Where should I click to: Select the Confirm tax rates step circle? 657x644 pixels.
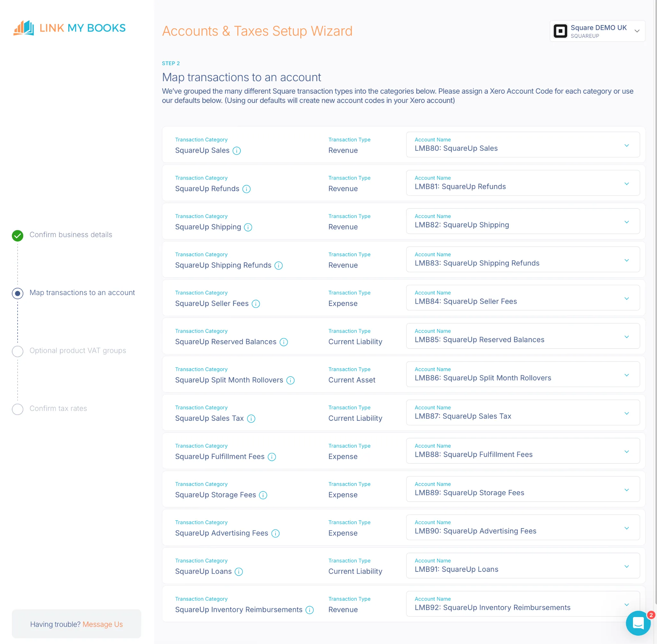(18, 409)
